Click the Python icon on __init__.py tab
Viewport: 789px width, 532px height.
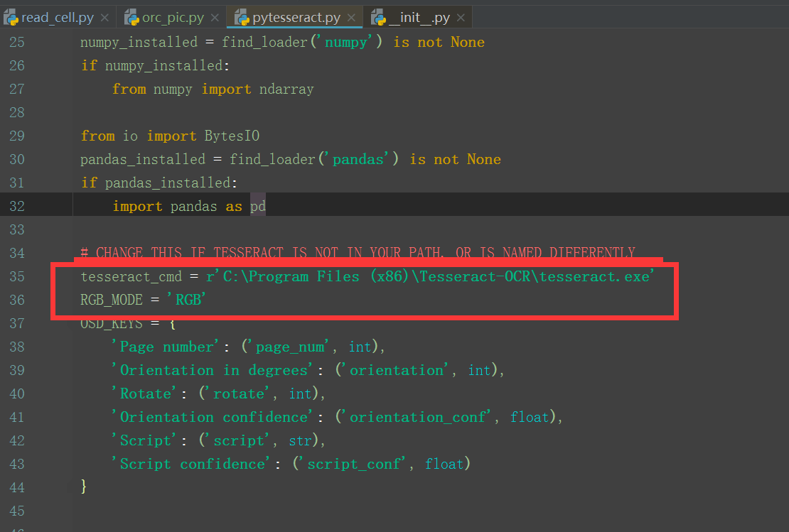coord(377,16)
